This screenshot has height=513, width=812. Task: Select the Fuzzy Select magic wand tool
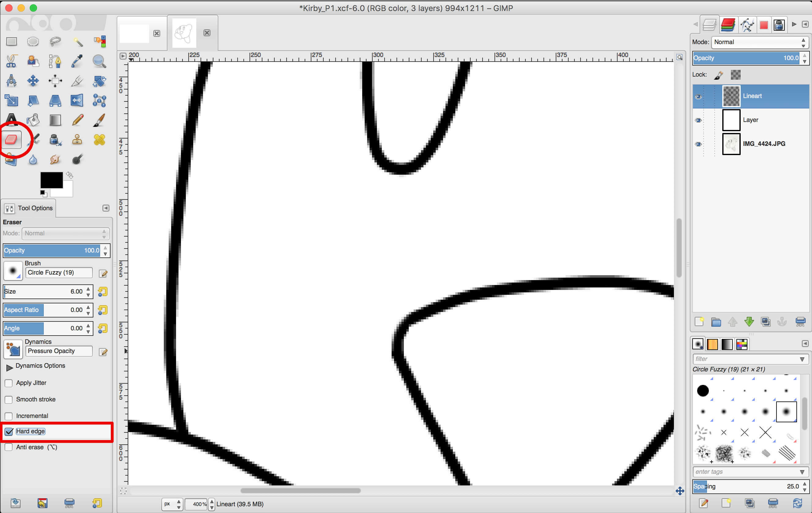(77, 41)
